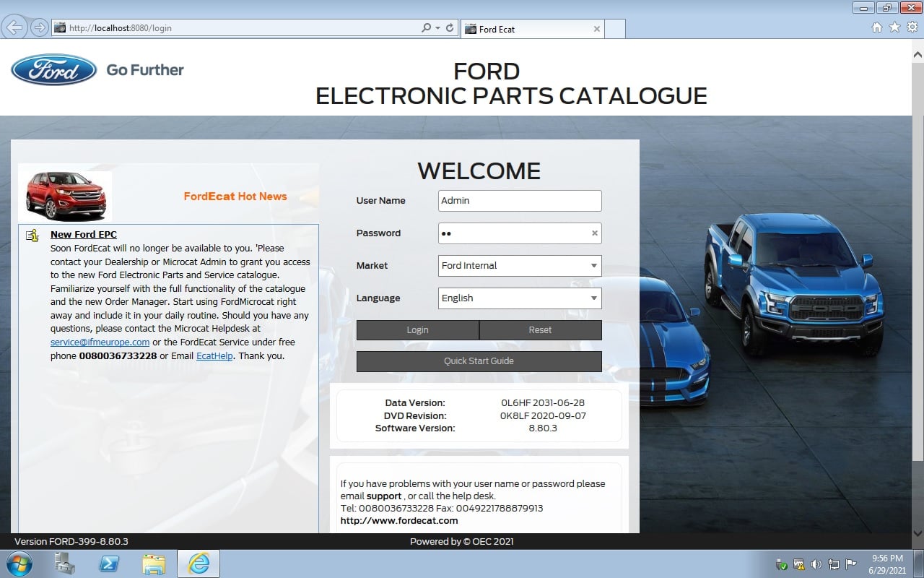Focus the User Name input field

coord(520,201)
